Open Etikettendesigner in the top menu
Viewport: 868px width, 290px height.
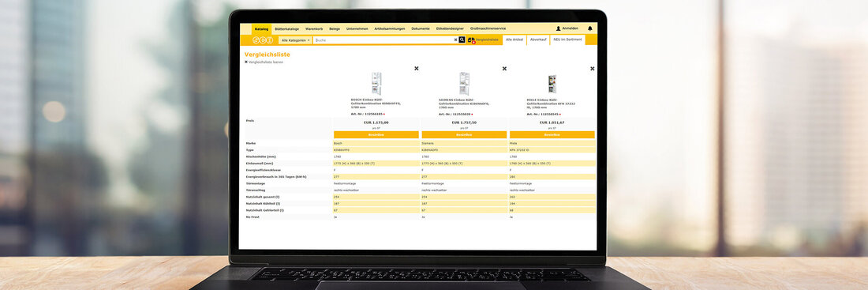click(x=450, y=28)
